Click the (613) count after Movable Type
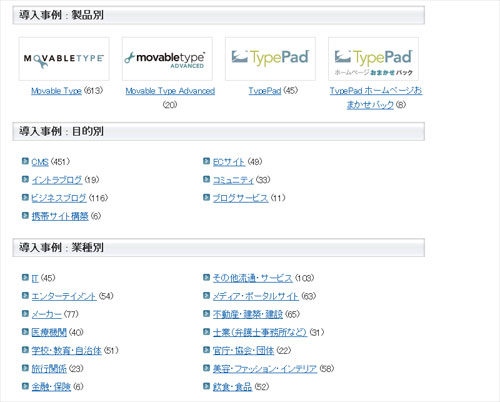This screenshot has height=402, width=500. pos(93,90)
